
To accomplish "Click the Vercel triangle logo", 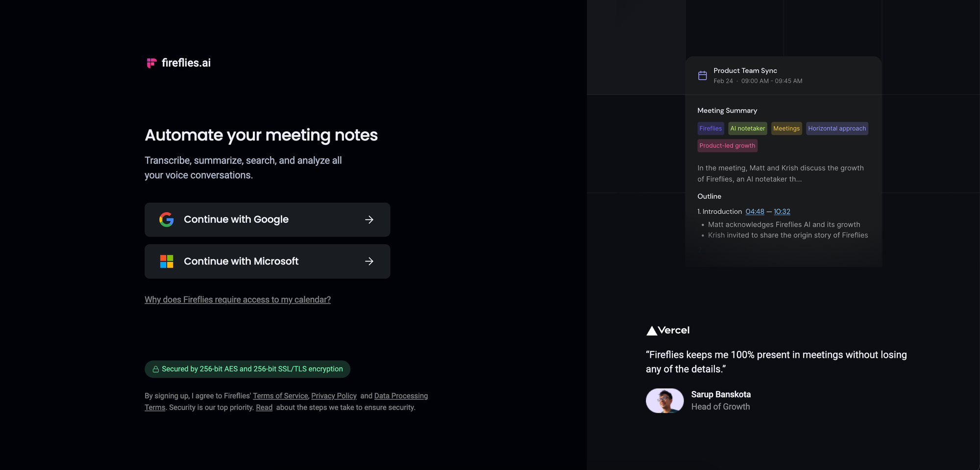I will click(652, 330).
